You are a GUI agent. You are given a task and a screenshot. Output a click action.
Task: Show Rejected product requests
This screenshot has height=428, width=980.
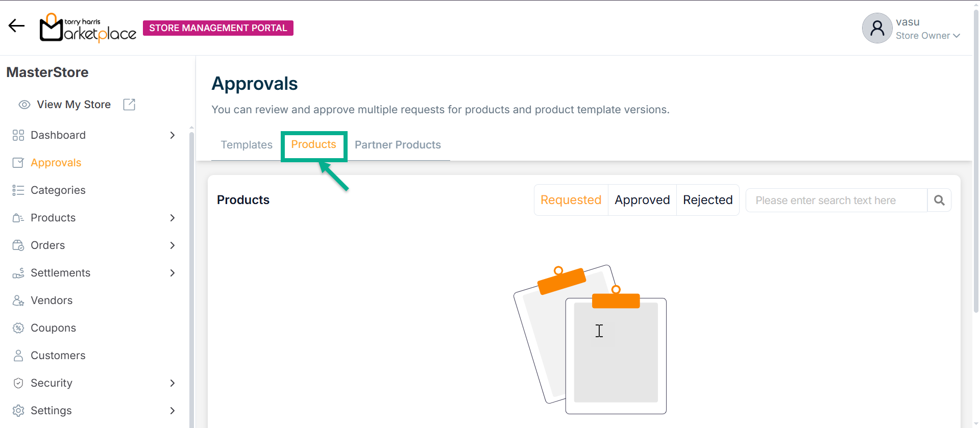[x=707, y=200]
